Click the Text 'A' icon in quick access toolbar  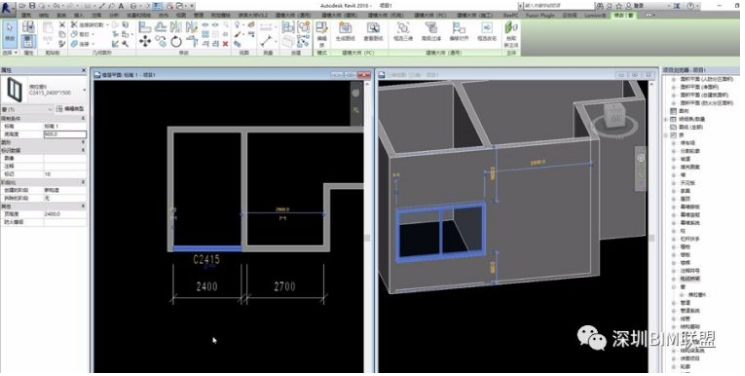click(x=121, y=6)
